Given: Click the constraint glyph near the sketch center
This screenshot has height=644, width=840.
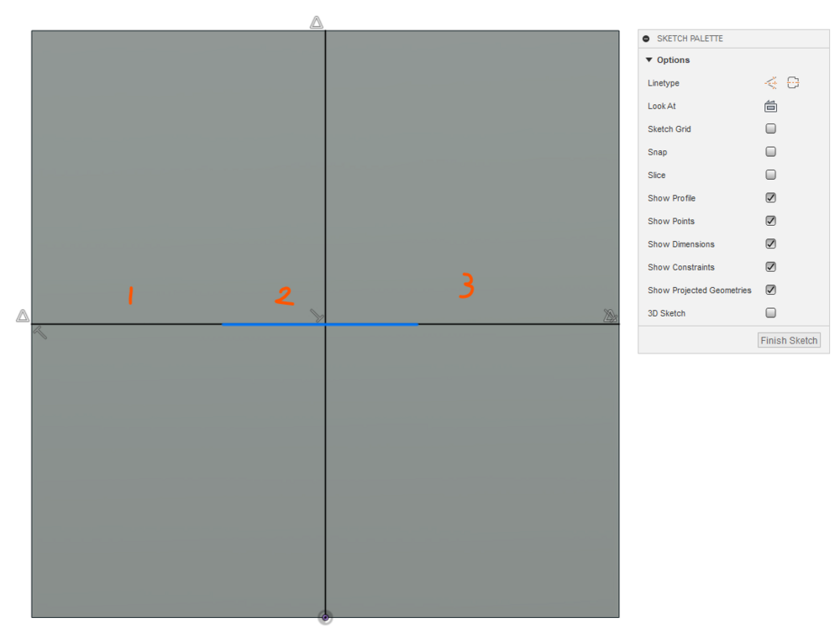Looking at the screenshot, I should (x=318, y=316).
